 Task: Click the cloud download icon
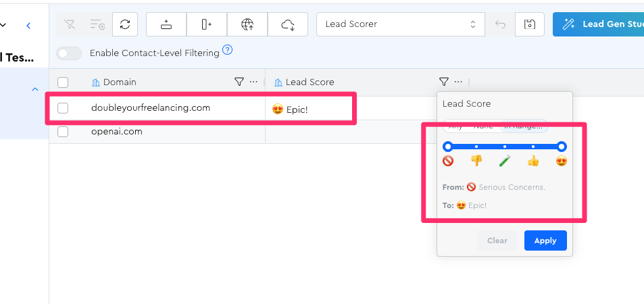(x=288, y=24)
